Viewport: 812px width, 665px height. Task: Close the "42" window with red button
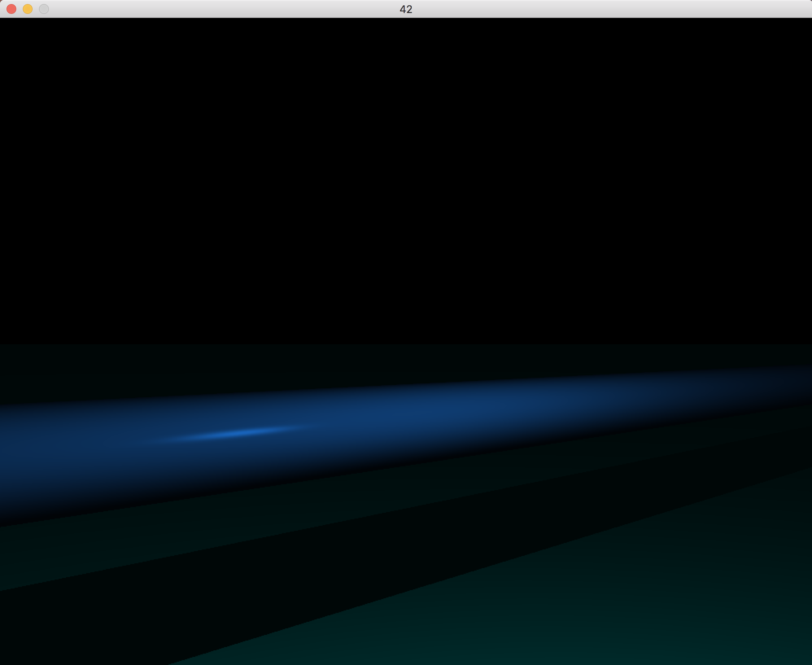11,9
